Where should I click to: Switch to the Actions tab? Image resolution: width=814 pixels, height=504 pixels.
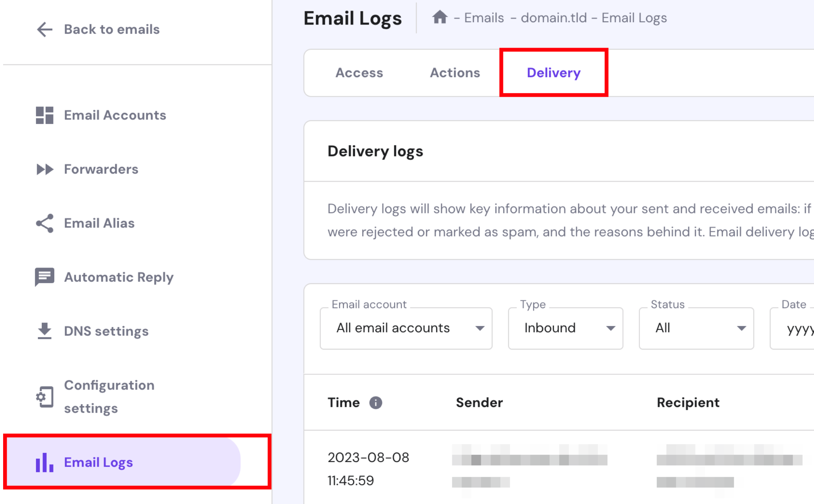click(455, 73)
